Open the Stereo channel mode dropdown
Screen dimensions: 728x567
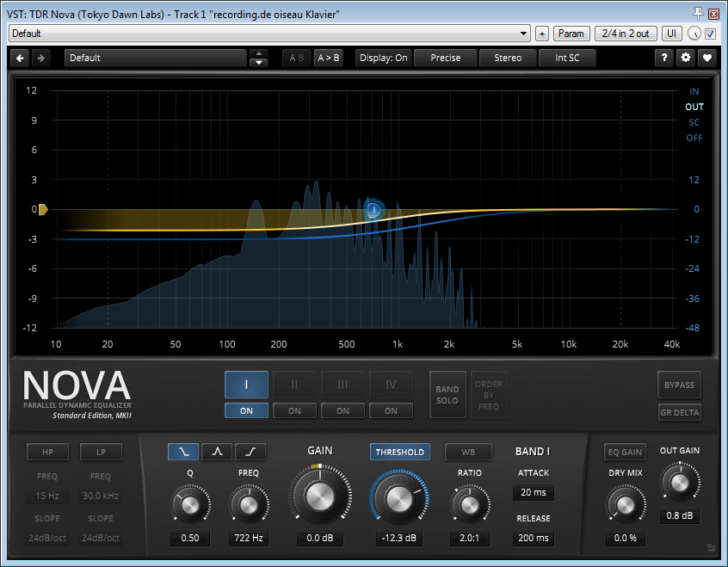[507, 58]
